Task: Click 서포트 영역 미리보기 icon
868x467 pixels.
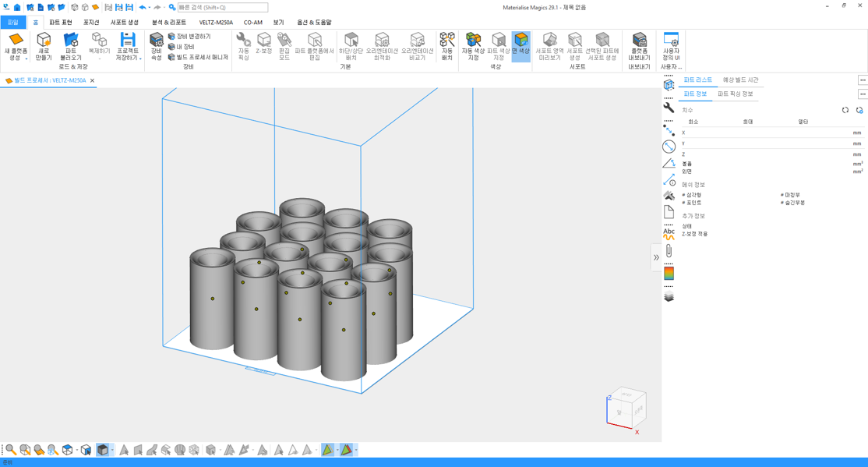Action: tap(549, 39)
